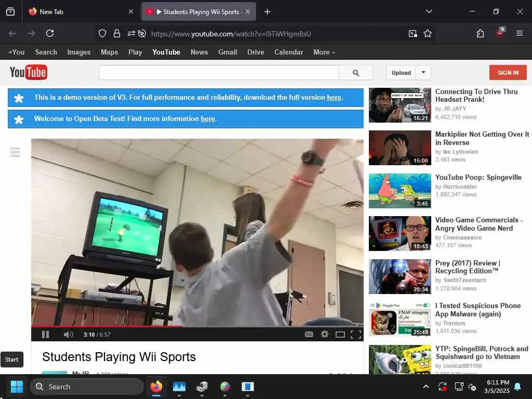The height and width of the screenshot is (399, 532).
Task: Show hidden tray icons chevron
Action: pos(426,387)
